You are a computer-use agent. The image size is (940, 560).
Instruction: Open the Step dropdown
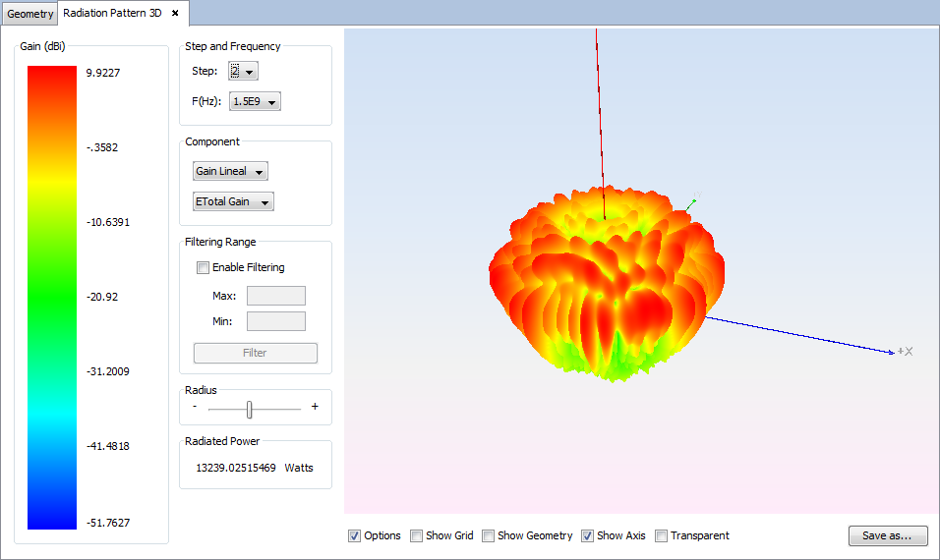click(x=243, y=71)
